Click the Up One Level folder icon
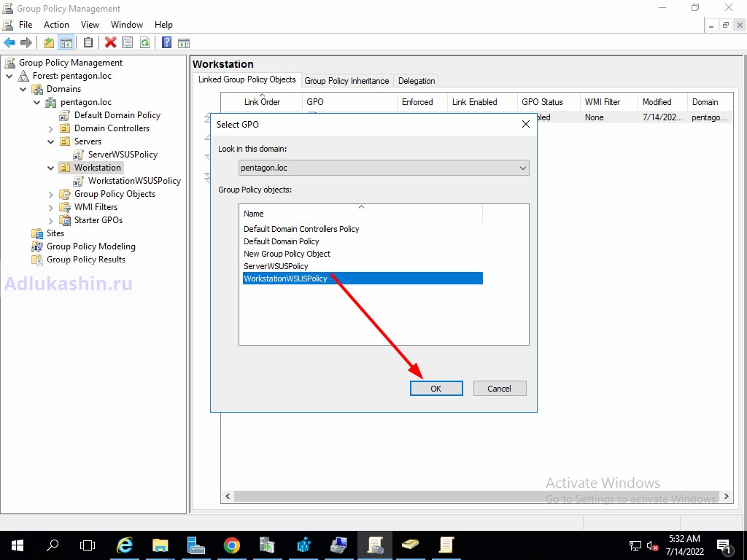 tap(49, 42)
